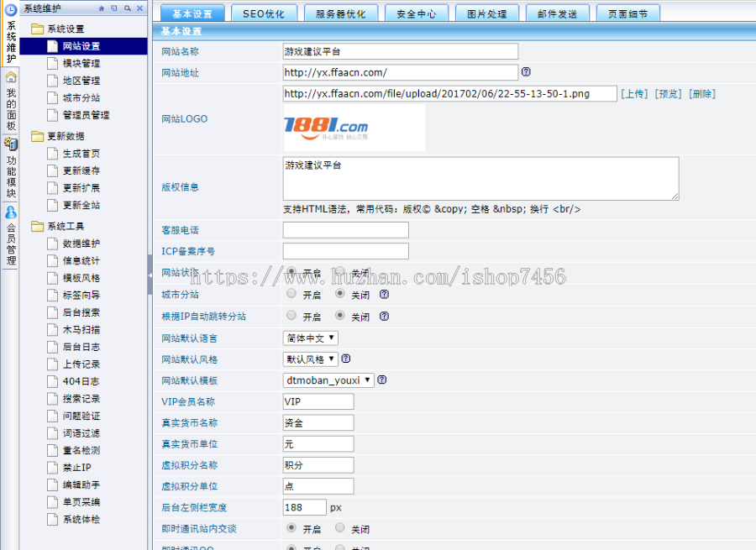Screen dimensions: 756x550
Task: Collapse the 系统工具 folder
Action: (37, 226)
